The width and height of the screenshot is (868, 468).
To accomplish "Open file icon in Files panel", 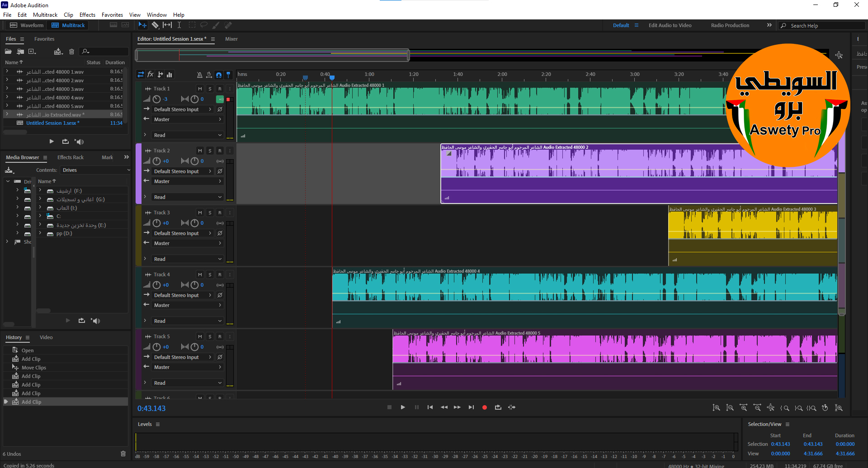I will pos(8,52).
